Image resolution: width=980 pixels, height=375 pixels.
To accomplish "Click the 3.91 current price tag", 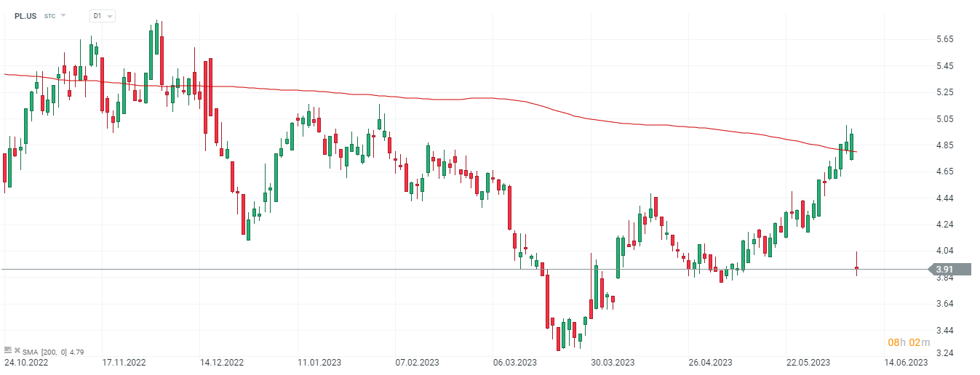I will click(954, 270).
